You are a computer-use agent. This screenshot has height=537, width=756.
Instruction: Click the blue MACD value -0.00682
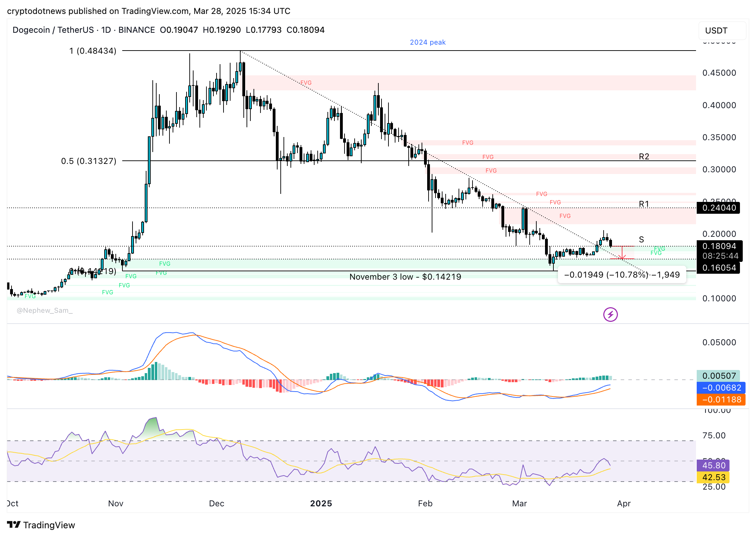tap(720, 388)
